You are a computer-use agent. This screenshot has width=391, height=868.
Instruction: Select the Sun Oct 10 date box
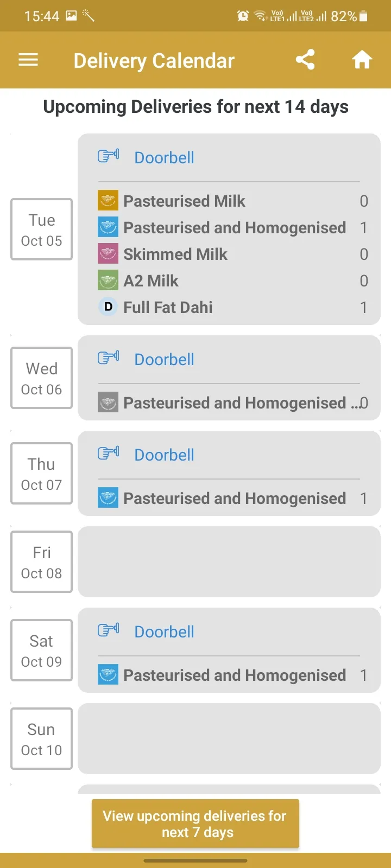pyautogui.click(x=42, y=739)
